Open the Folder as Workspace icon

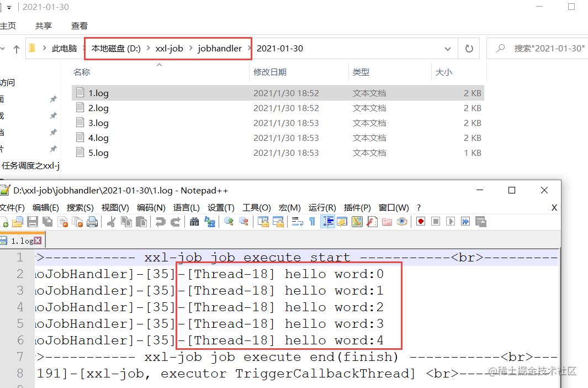point(387,222)
